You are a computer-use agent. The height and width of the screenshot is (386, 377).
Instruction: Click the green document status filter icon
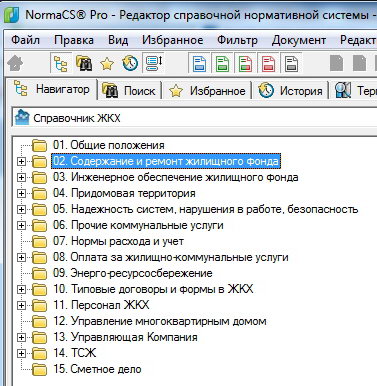pos(222,63)
